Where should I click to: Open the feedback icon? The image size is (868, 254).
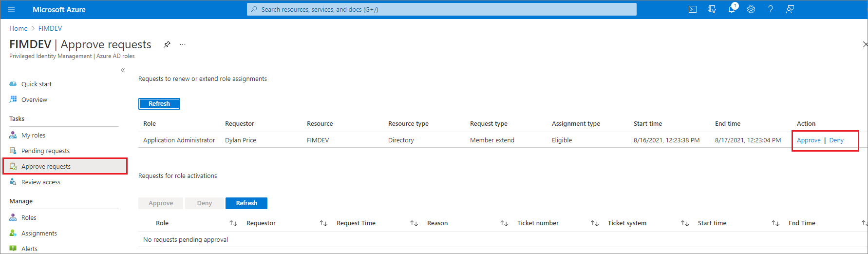(790, 9)
